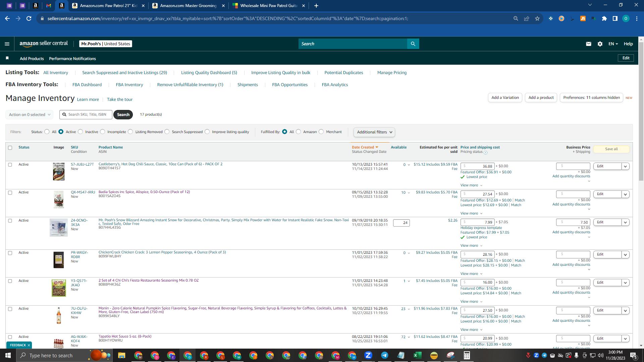This screenshot has height=362, width=644.
Task: Open the browser extensions puzzle icon
Action: [x=604, y=18]
